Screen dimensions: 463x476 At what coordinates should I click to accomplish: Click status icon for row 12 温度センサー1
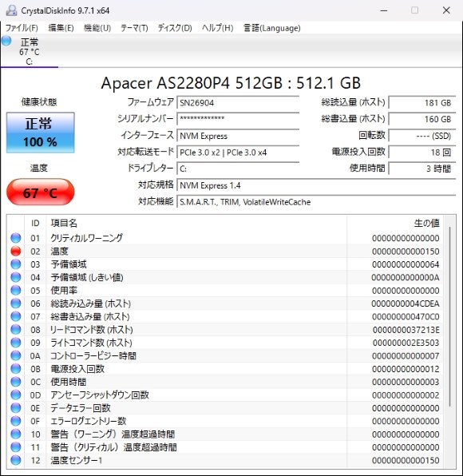coord(16,460)
